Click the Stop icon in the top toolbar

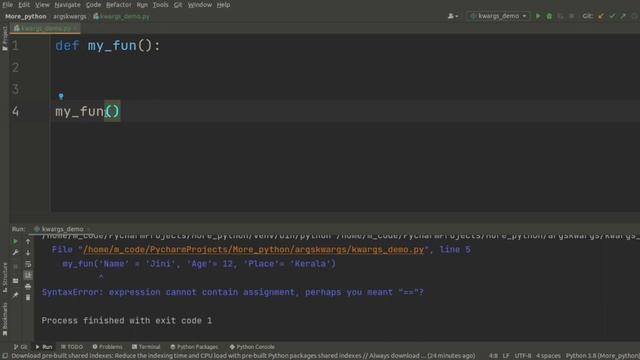coord(571,16)
